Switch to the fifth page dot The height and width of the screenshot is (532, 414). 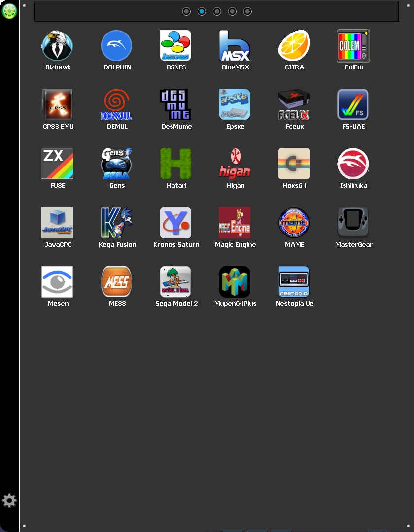(247, 11)
